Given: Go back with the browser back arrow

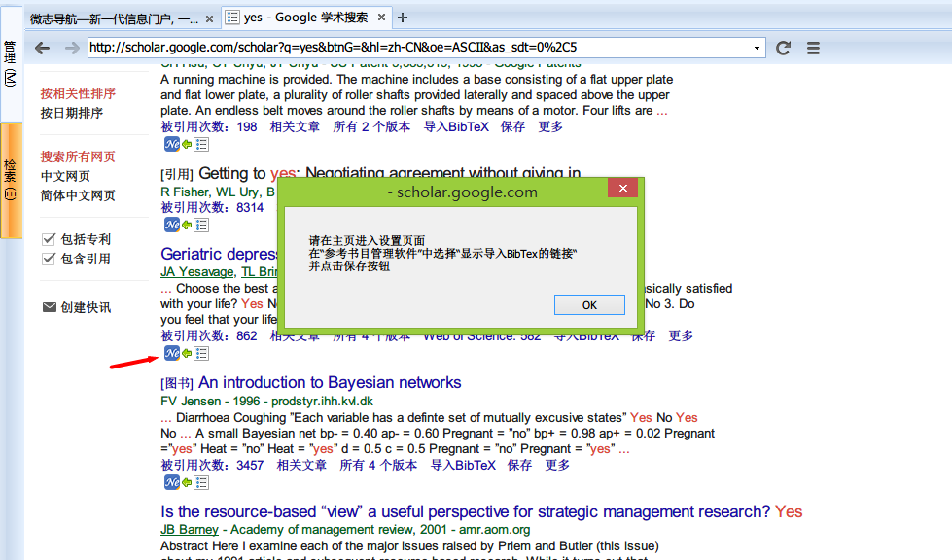Looking at the screenshot, I should pyautogui.click(x=42, y=48).
